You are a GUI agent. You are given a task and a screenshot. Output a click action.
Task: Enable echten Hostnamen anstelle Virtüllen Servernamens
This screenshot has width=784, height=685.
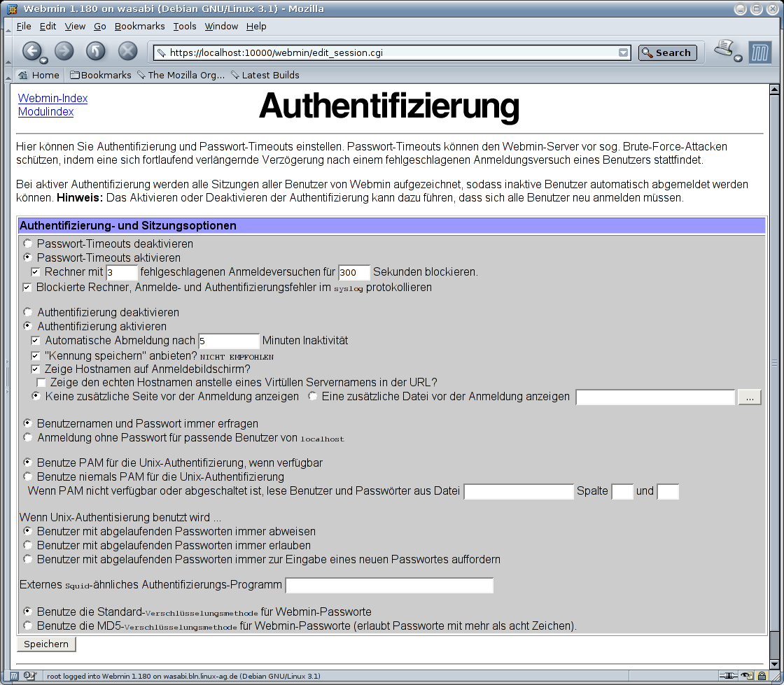click(41, 383)
